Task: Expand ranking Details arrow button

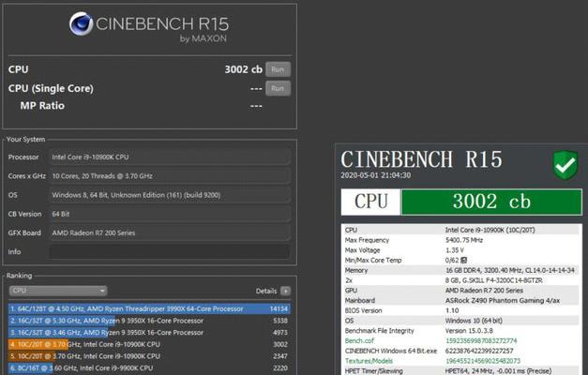Action: pos(285,291)
